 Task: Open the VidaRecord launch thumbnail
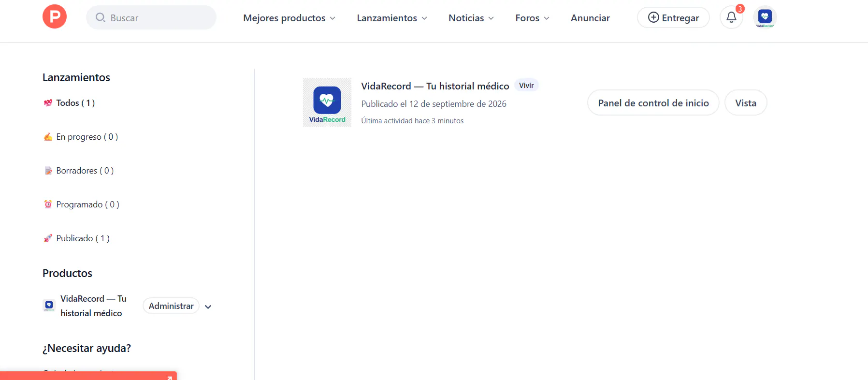pos(327,102)
